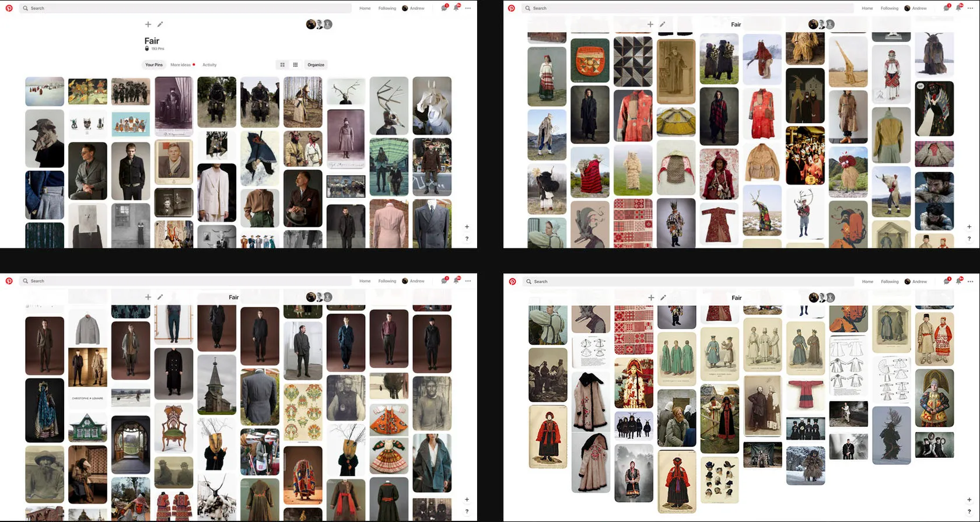The height and width of the screenshot is (522, 980).
Task: Click floating plus button in top-right window
Action: pyautogui.click(x=970, y=226)
